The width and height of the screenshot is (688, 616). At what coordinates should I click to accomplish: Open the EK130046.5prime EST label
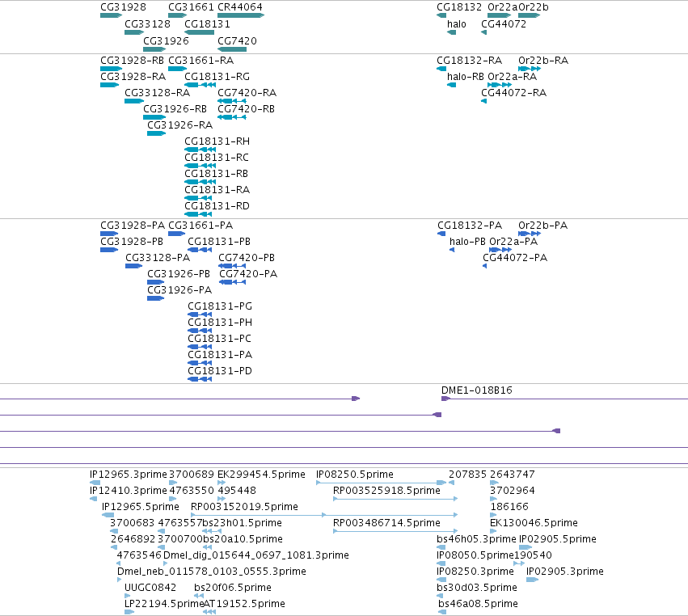tap(534, 523)
